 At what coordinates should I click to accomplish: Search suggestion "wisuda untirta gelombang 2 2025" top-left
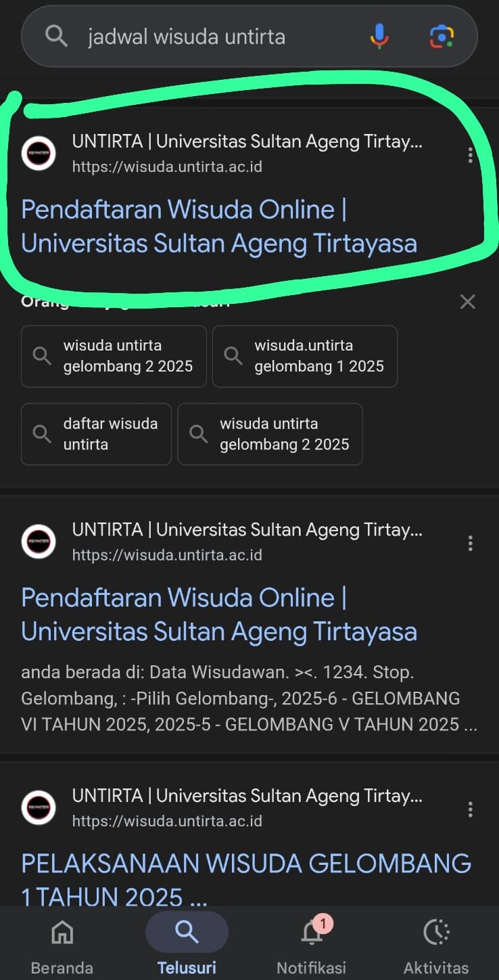(x=114, y=356)
